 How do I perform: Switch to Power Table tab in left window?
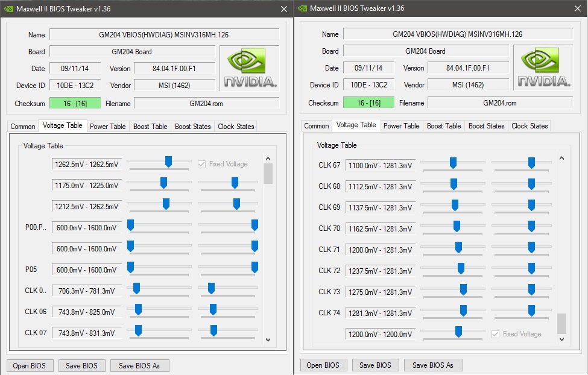(107, 127)
